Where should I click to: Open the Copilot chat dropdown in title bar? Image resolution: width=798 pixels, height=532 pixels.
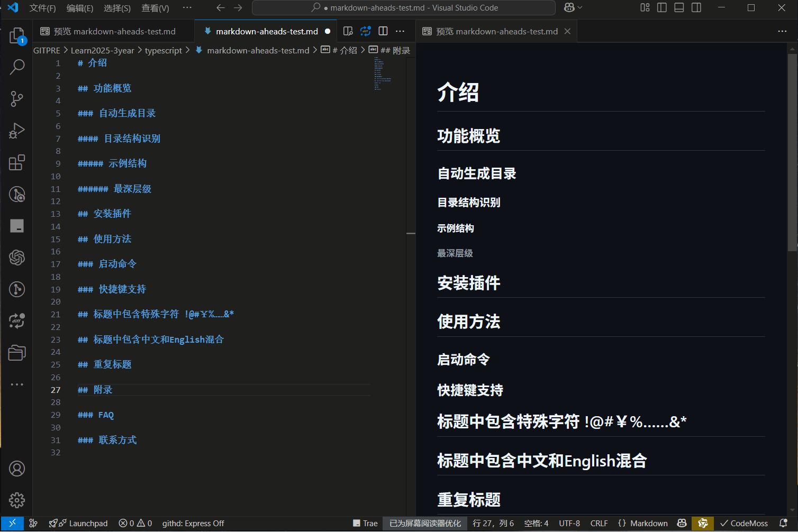(x=573, y=7)
